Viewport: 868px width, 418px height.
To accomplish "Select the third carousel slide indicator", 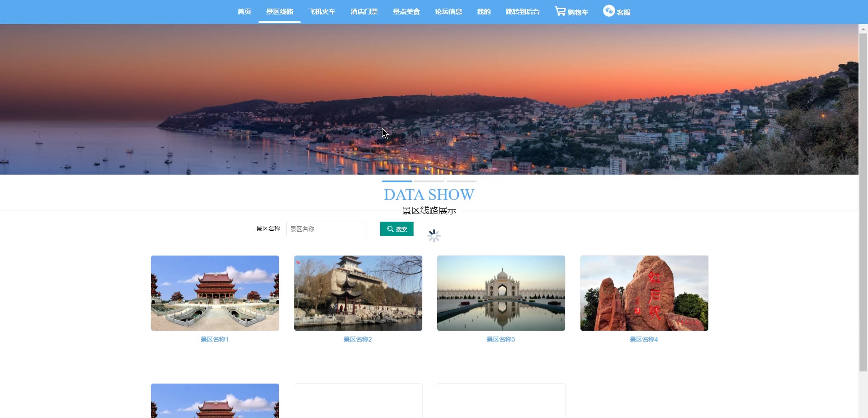I will [462, 181].
